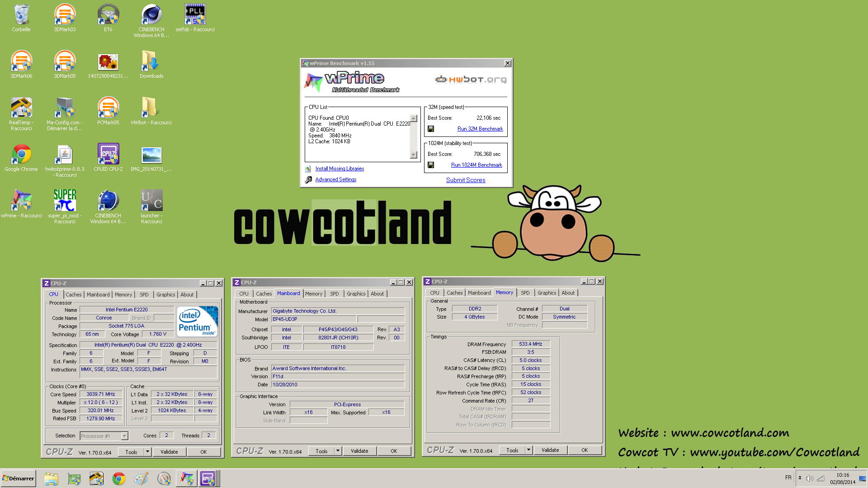Click Validate in the CPU-Z Memory window

[x=550, y=450]
